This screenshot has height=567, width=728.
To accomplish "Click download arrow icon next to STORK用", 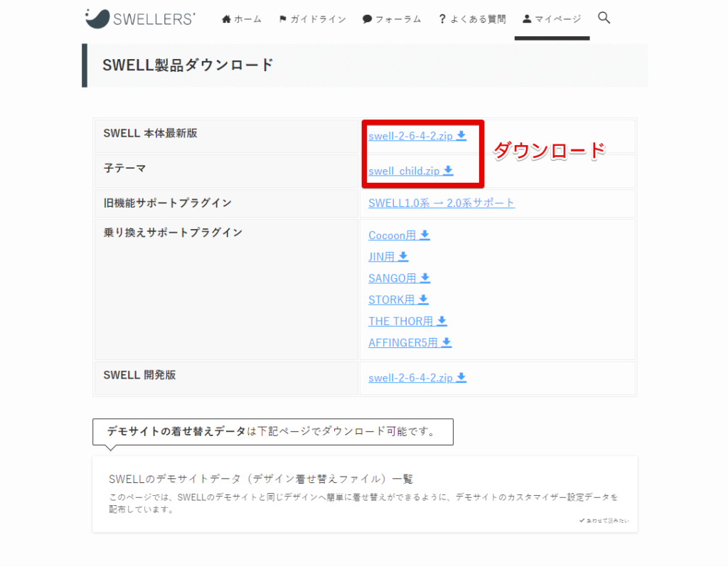I will pyautogui.click(x=423, y=300).
